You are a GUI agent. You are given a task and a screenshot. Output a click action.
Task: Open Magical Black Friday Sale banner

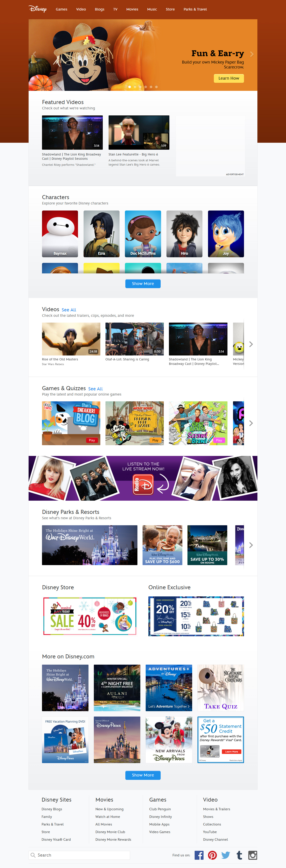pos(90,616)
